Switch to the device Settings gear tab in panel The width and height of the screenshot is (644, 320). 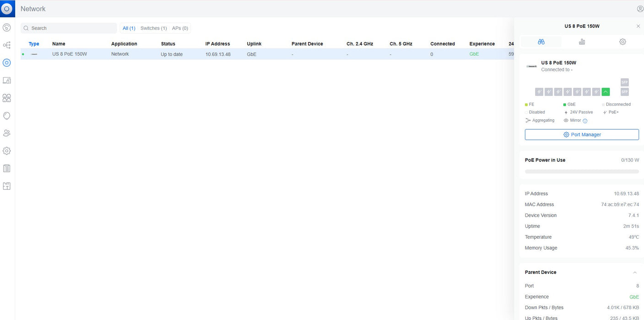[622, 42]
